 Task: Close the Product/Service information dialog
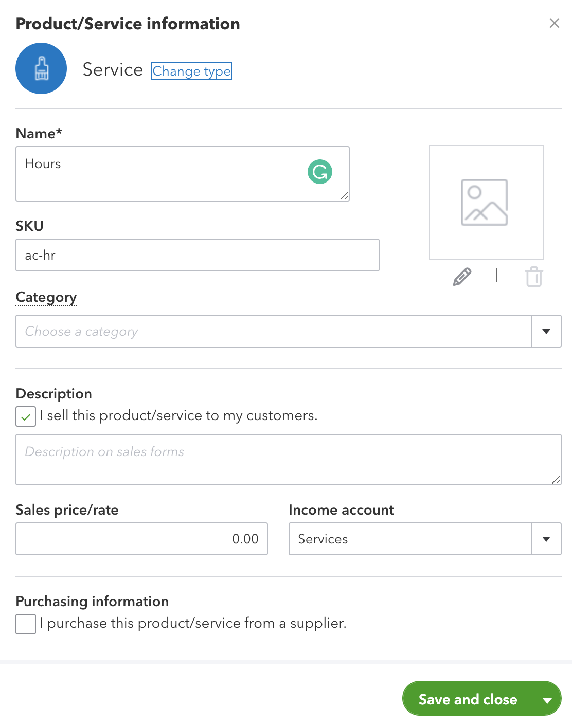(554, 23)
